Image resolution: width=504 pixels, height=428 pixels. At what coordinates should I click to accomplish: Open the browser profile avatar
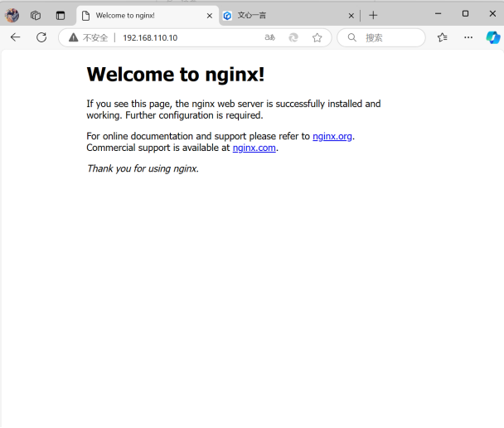pyautogui.click(x=12, y=15)
